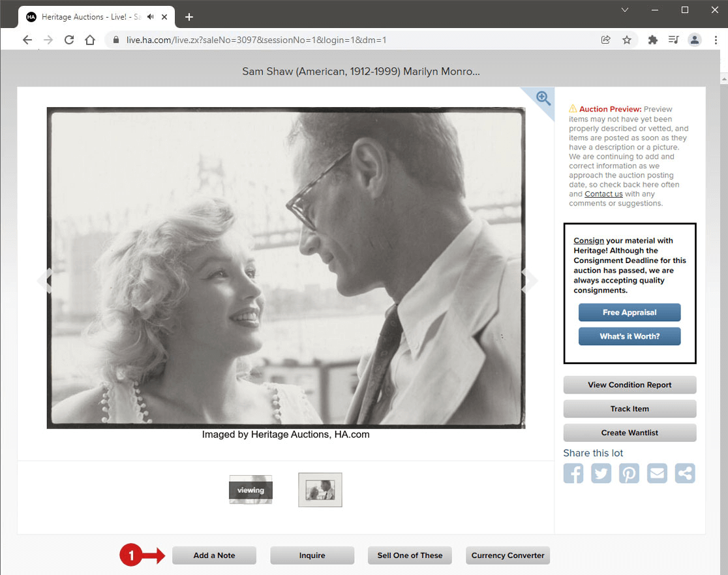
Task: Open the generic share options icon
Action: point(685,473)
